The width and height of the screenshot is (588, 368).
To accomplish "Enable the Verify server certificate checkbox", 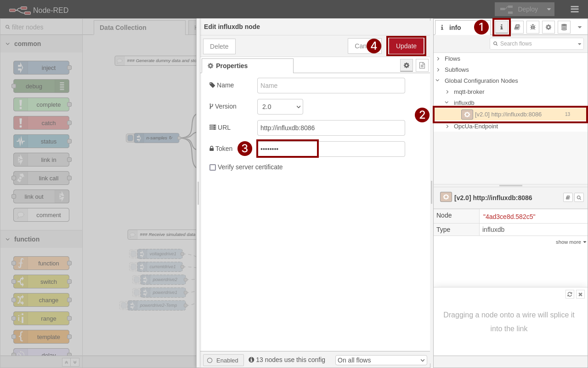I will point(213,167).
